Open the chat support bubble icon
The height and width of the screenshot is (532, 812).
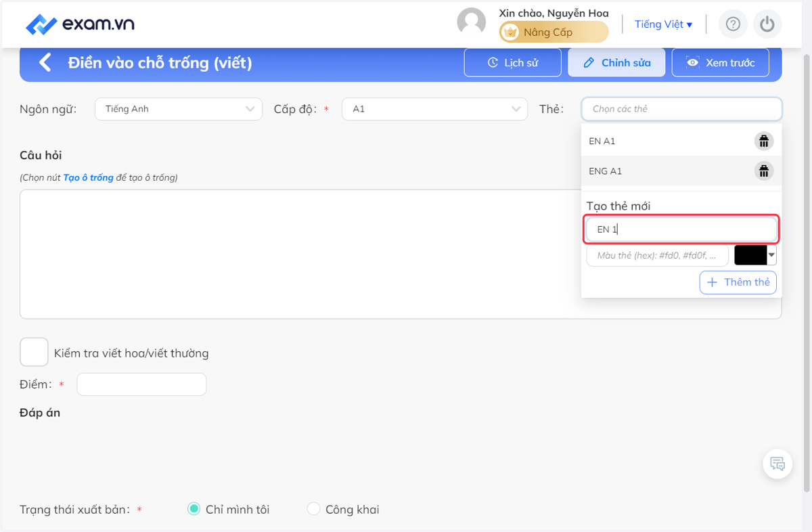(777, 464)
